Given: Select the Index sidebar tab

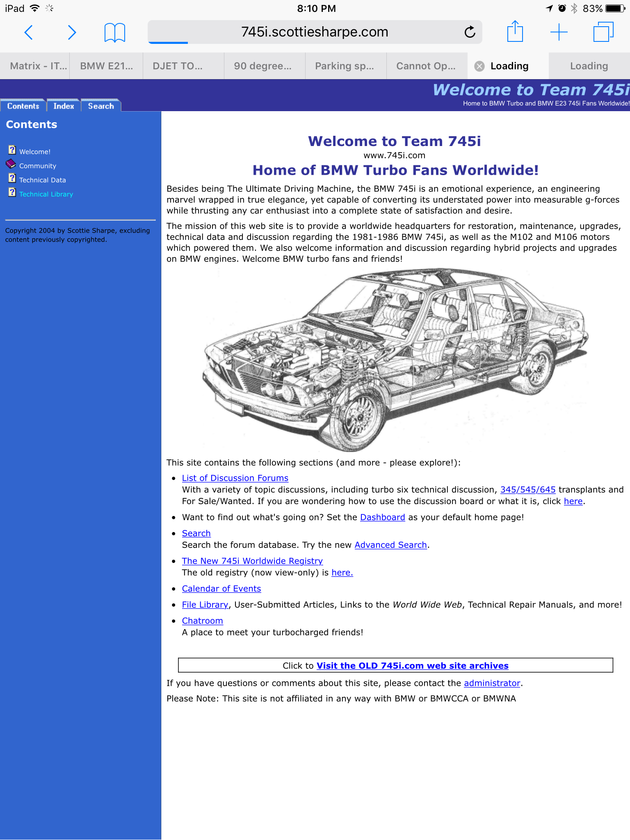Looking at the screenshot, I should [x=64, y=106].
